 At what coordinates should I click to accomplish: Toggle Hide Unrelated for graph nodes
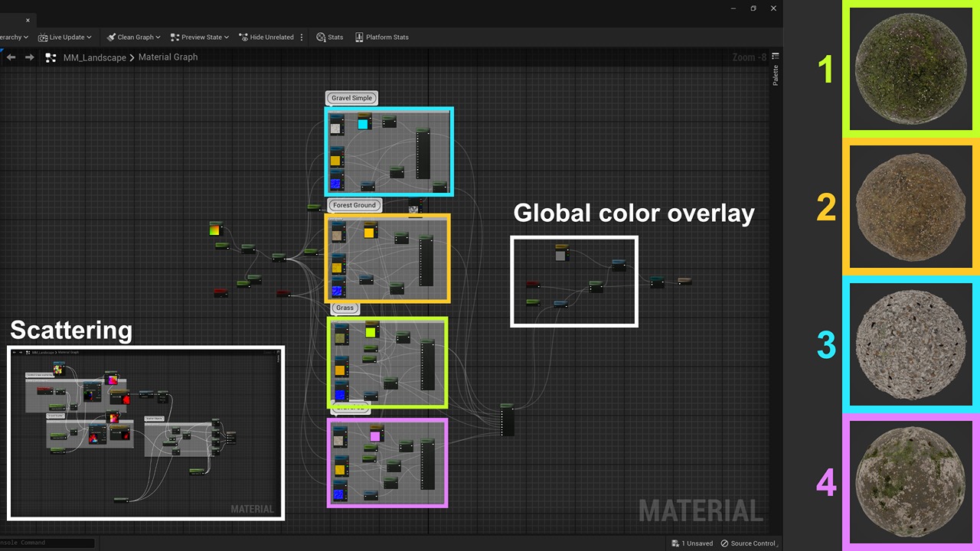pos(266,37)
